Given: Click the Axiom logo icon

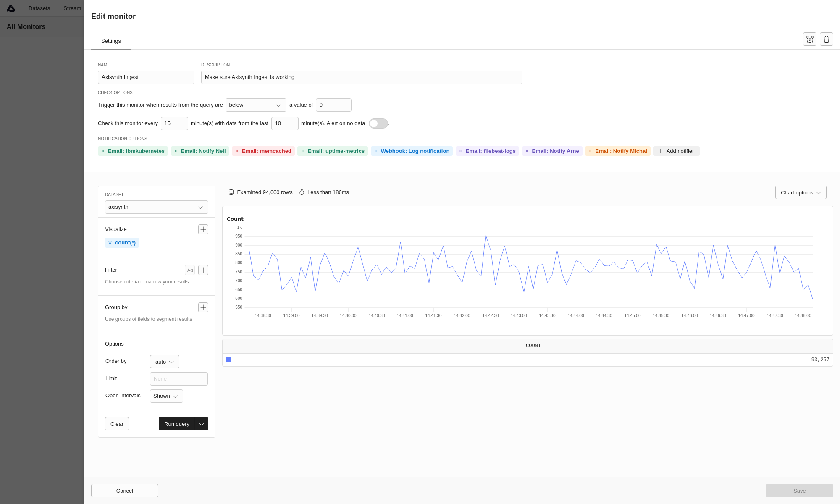Looking at the screenshot, I should pyautogui.click(x=11, y=8).
